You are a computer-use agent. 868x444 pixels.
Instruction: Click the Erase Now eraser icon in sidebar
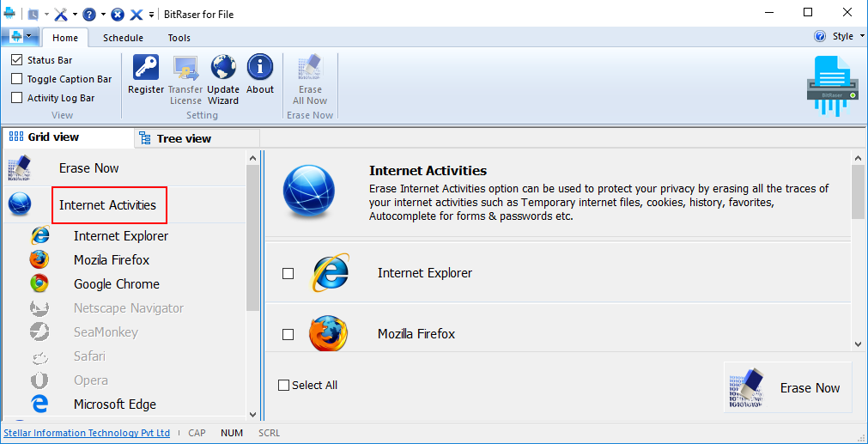point(20,167)
